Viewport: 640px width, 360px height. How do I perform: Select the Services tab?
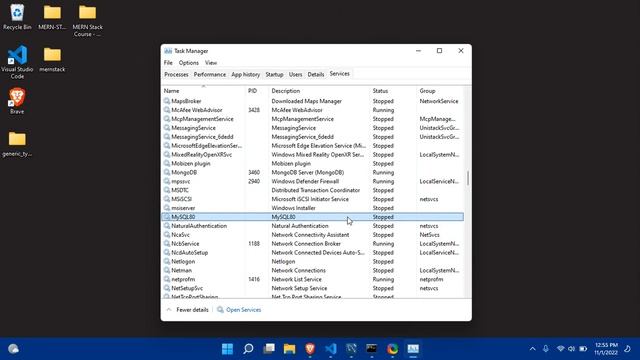[x=340, y=74]
